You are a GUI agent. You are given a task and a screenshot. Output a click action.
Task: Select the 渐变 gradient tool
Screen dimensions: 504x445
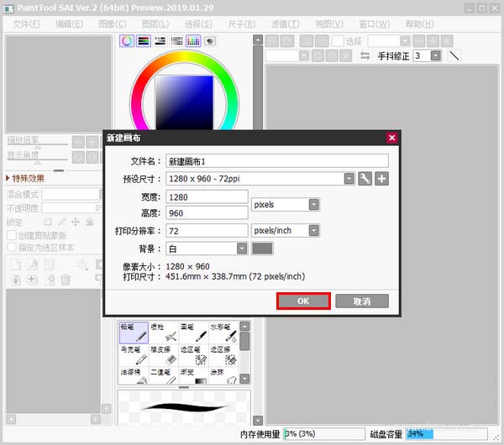click(x=193, y=375)
